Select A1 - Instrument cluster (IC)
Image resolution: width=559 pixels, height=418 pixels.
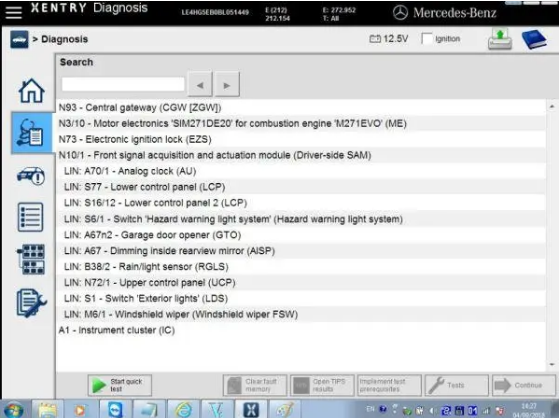[x=301, y=330]
